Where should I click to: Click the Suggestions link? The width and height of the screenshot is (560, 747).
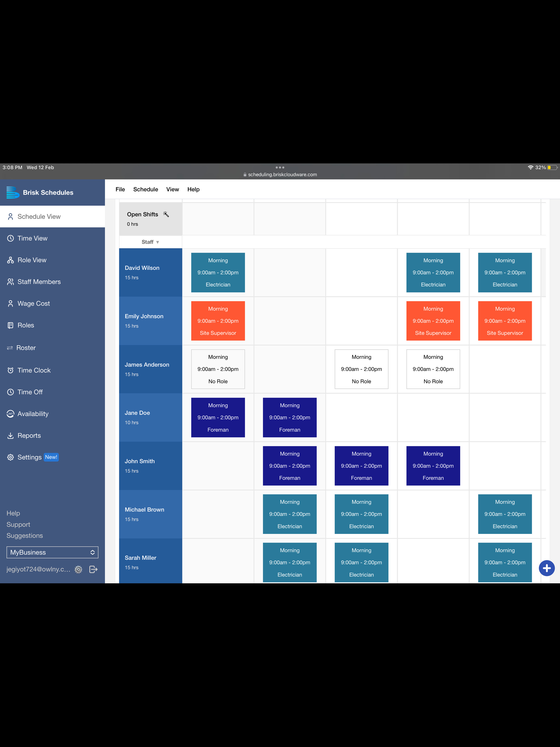(25, 536)
